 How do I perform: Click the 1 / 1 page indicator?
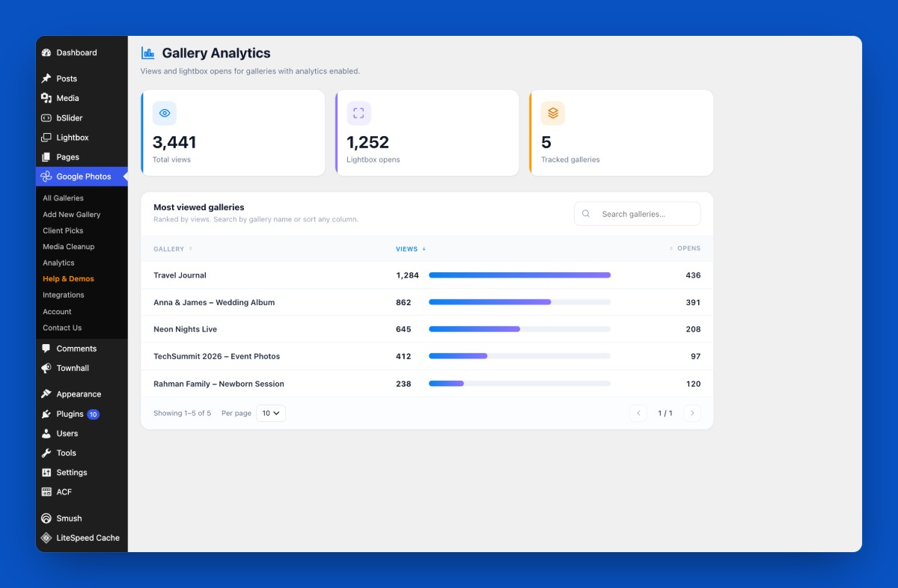pos(665,413)
